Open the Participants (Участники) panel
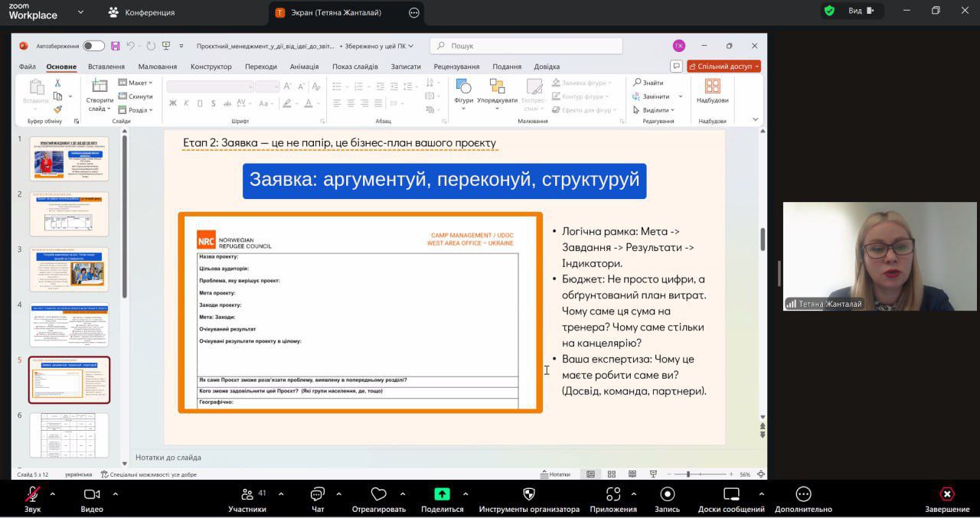 (x=247, y=494)
